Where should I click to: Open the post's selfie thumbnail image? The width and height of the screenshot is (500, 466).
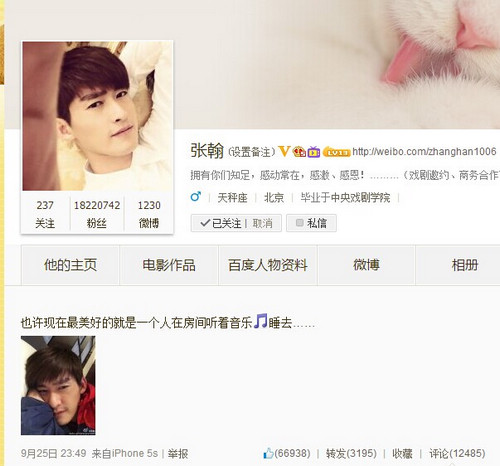58,385
